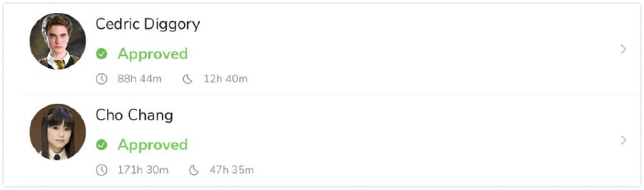The height and width of the screenshot is (190, 644).
Task: Click the Approved status text for Cedric Diggory
Action: 153,54
